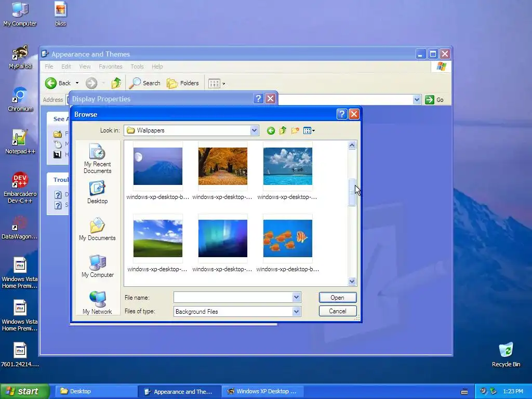Click Folders in Explorer toolbar
Viewport: 532px width, 399px height.
point(182,83)
